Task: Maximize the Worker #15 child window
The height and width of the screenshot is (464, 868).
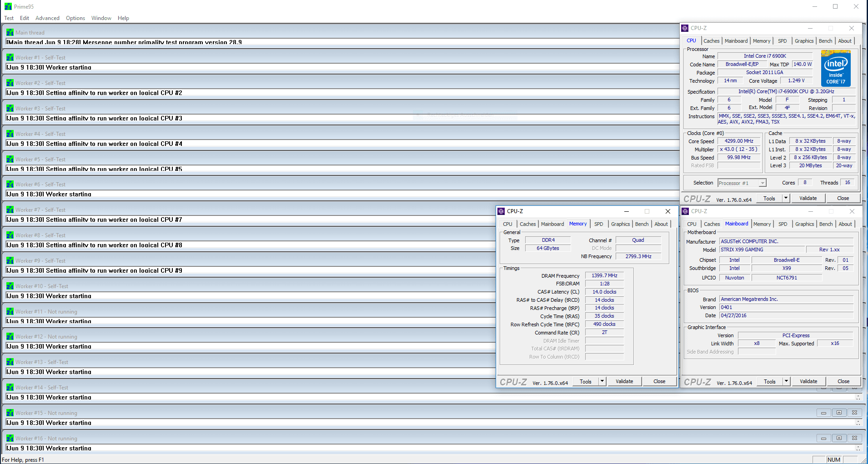Action: 839,413
